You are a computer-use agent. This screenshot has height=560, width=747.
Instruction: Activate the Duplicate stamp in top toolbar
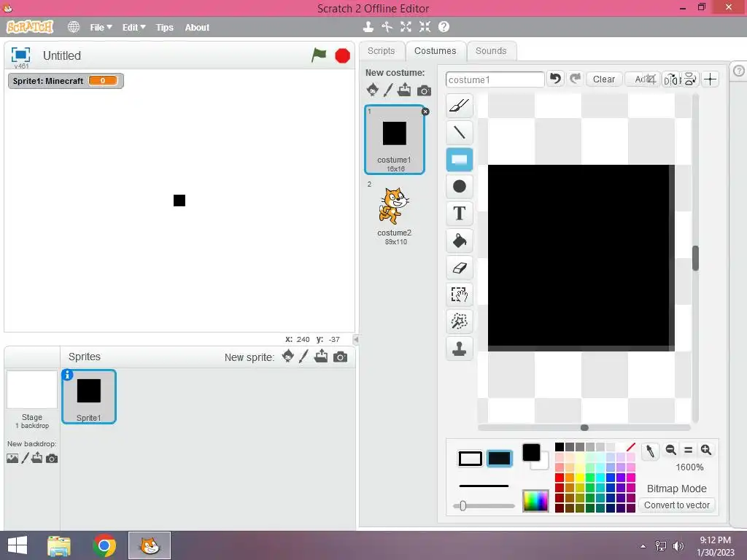pyautogui.click(x=368, y=27)
